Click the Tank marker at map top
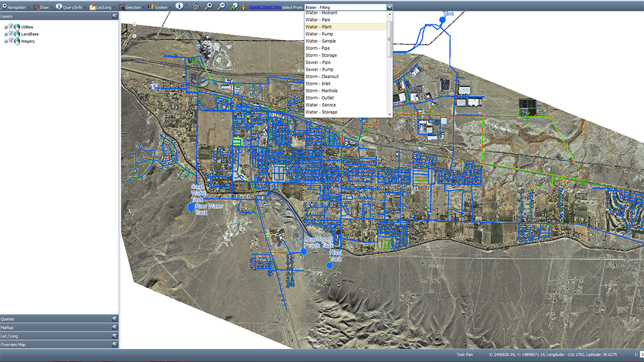Viewport: 644px width, 362px height. 442,20
